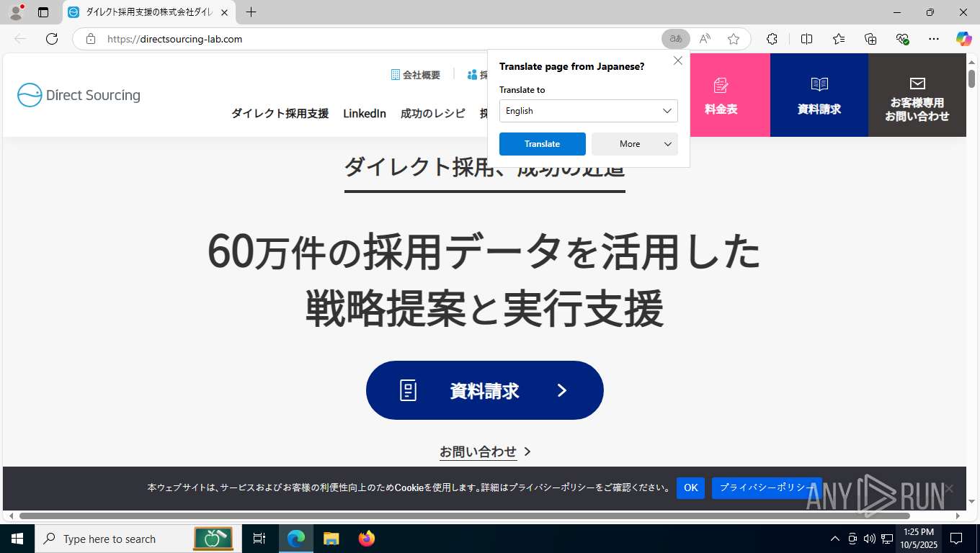Click the taskbar clock and date
The image size is (980, 553).
918,539
